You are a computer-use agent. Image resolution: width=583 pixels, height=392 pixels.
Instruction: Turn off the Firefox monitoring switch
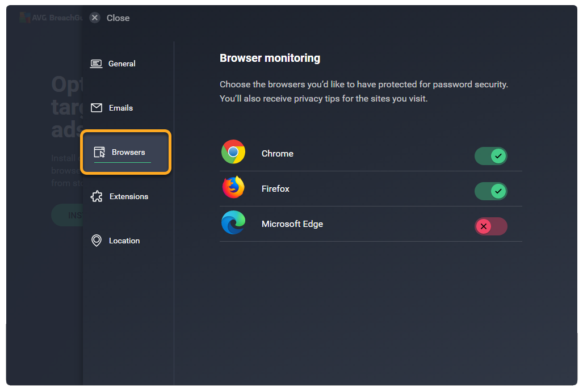(491, 191)
